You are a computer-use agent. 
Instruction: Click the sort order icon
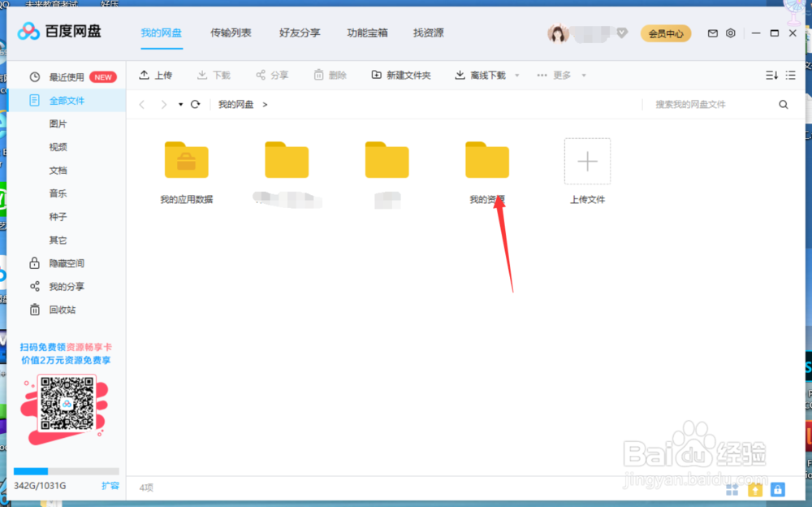point(769,75)
